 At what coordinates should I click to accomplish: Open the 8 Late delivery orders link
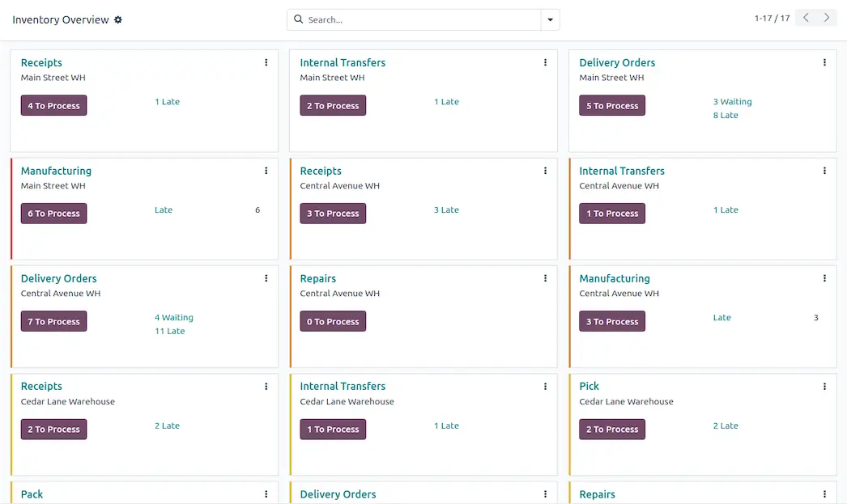point(726,116)
